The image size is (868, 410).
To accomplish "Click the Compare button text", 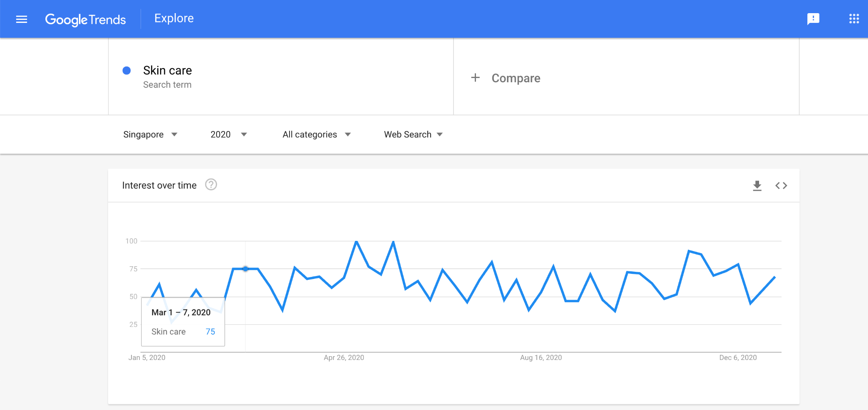I will tap(516, 78).
